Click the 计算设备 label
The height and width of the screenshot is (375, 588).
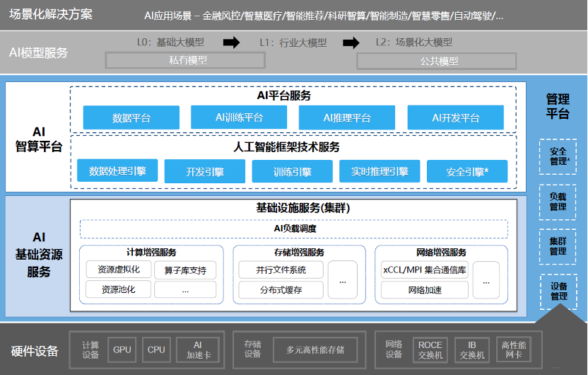(x=90, y=350)
